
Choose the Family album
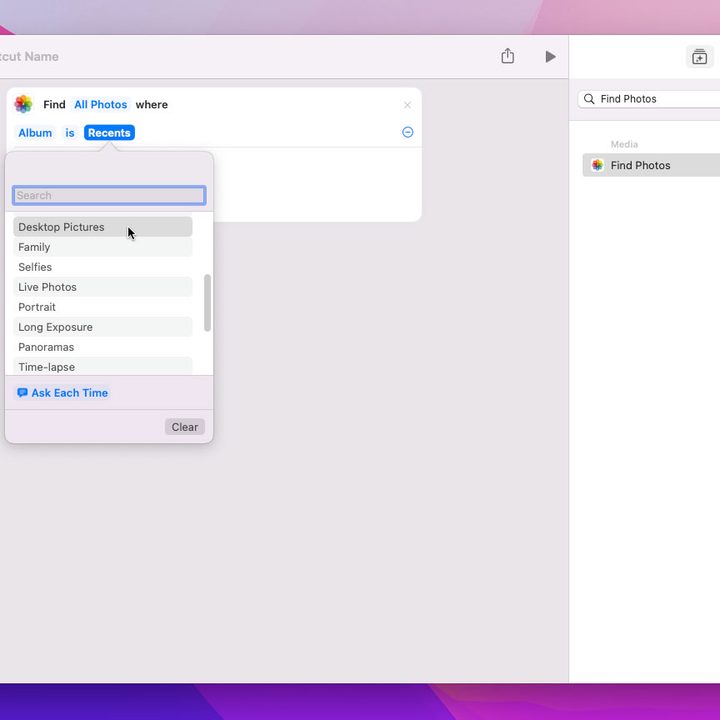pos(102,247)
